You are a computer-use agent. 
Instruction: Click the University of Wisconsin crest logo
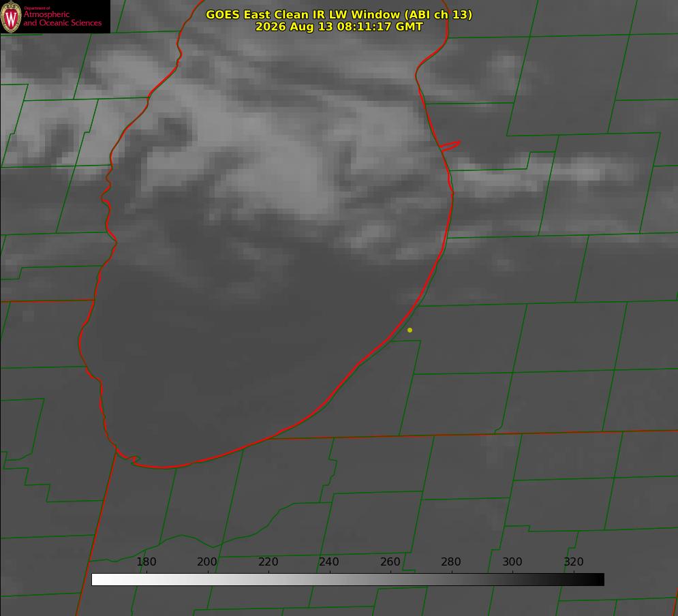click(11, 16)
